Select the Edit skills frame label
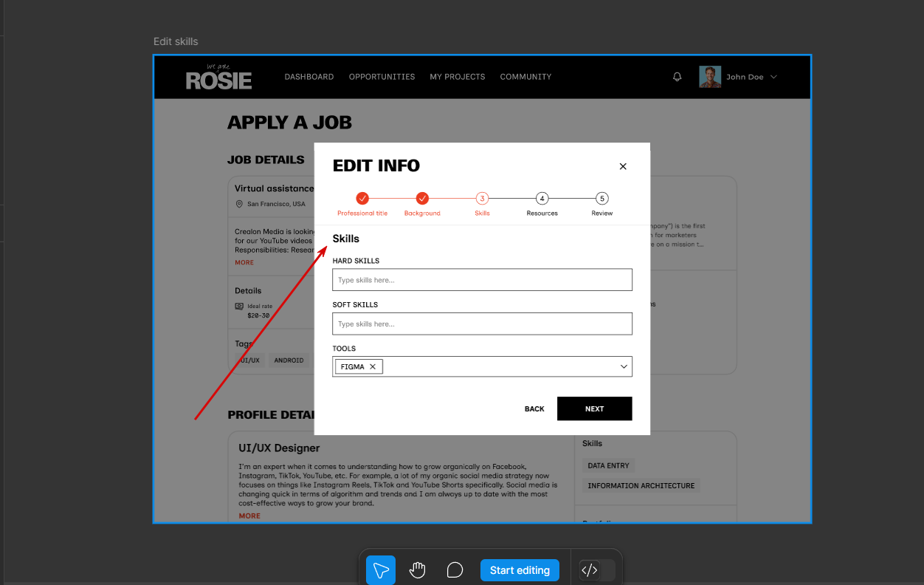924x585 pixels. 176,41
